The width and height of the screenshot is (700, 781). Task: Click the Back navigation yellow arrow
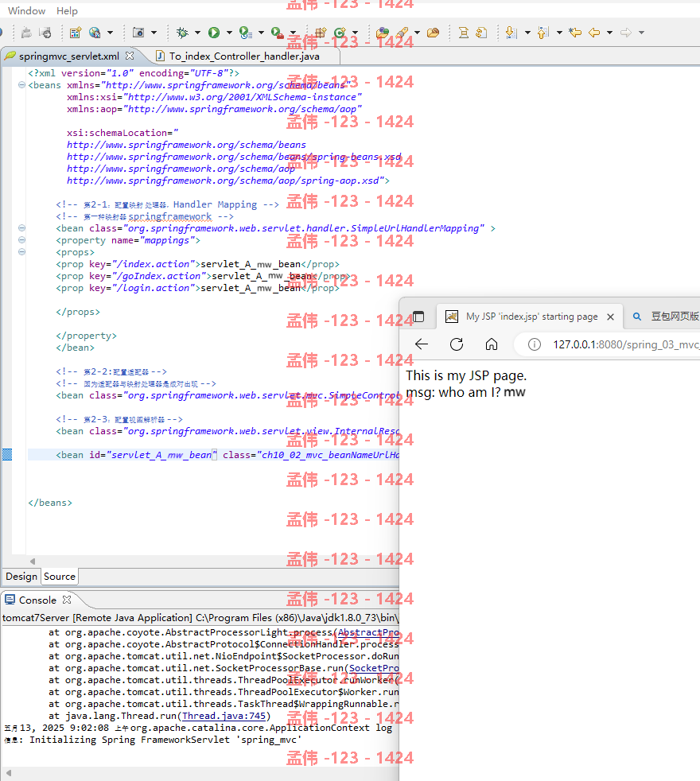594,33
